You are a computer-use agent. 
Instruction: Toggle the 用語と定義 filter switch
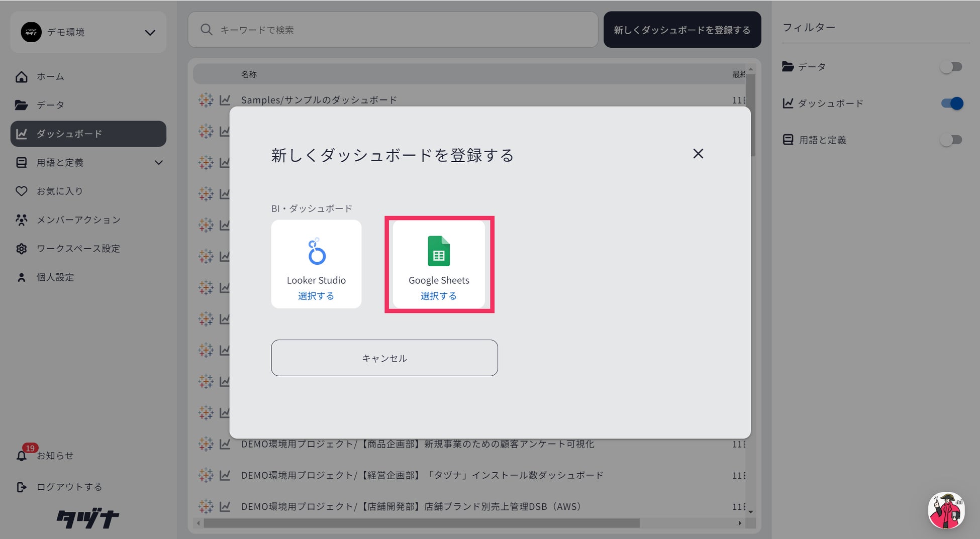click(x=951, y=140)
